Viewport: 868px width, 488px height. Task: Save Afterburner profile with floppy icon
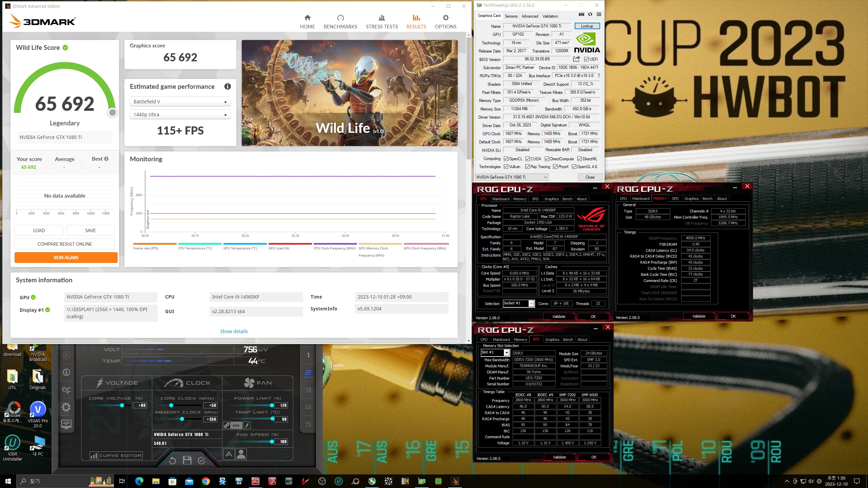point(187,460)
